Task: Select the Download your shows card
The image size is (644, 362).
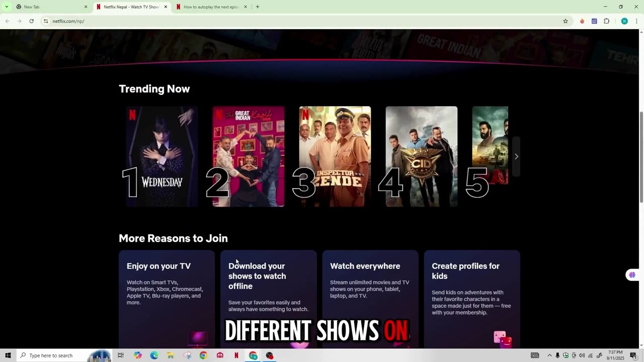Action: click(x=268, y=299)
